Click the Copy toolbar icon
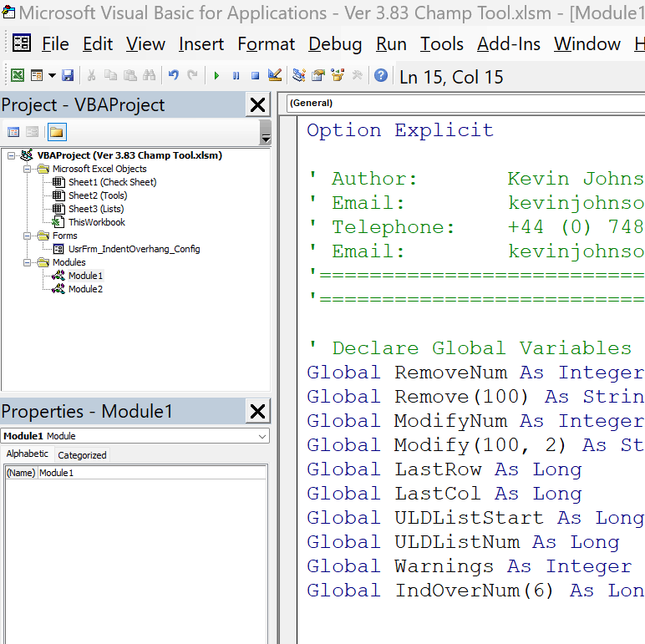 (x=110, y=76)
